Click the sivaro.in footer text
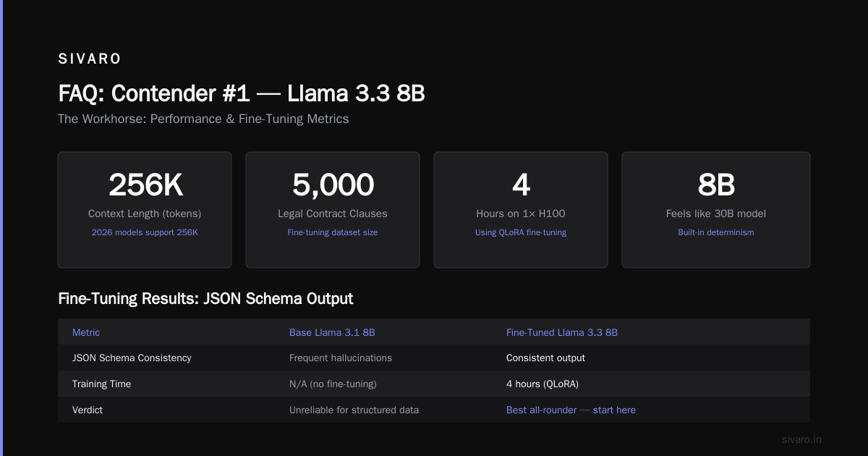Viewport: 868px width, 456px height. (x=802, y=439)
